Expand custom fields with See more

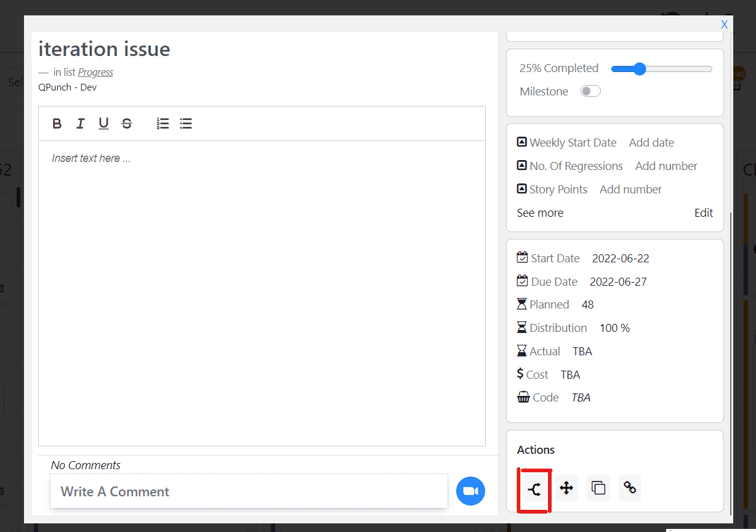click(x=540, y=213)
